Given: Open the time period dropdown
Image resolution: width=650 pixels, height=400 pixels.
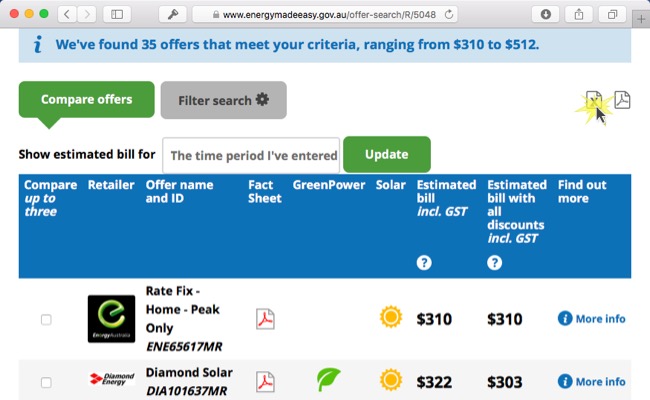Looking at the screenshot, I should (x=251, y=155).
